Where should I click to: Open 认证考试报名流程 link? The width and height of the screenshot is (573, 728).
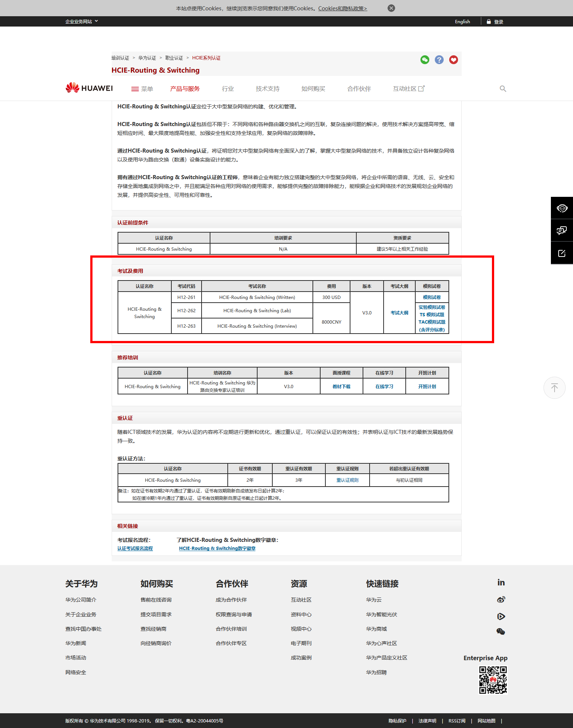click(135, 548)
